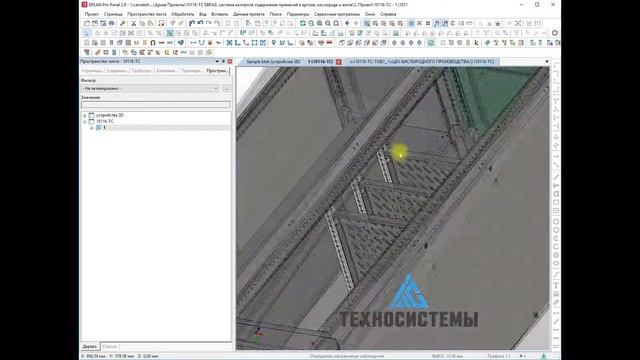Click the pin icon of navigator panel

click(223, 61)
